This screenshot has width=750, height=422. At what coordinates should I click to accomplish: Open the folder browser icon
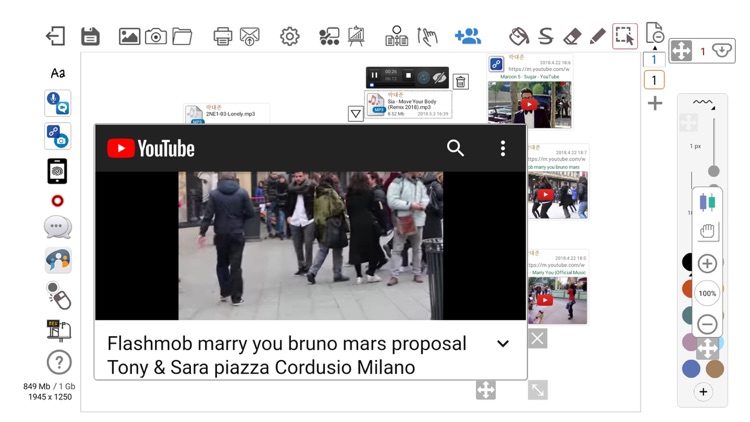pyautogui.click(x=182, y=36)
